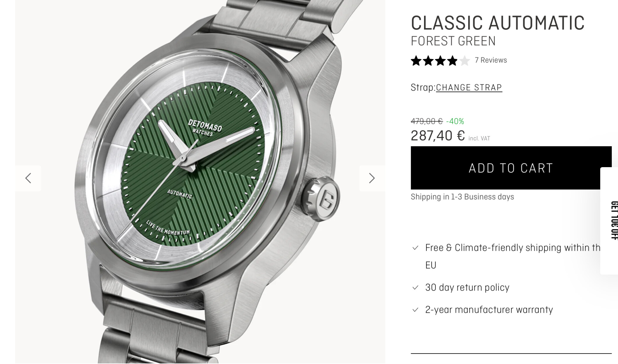Click the Shipping in 1-3 Business days note

click(462, 197)
